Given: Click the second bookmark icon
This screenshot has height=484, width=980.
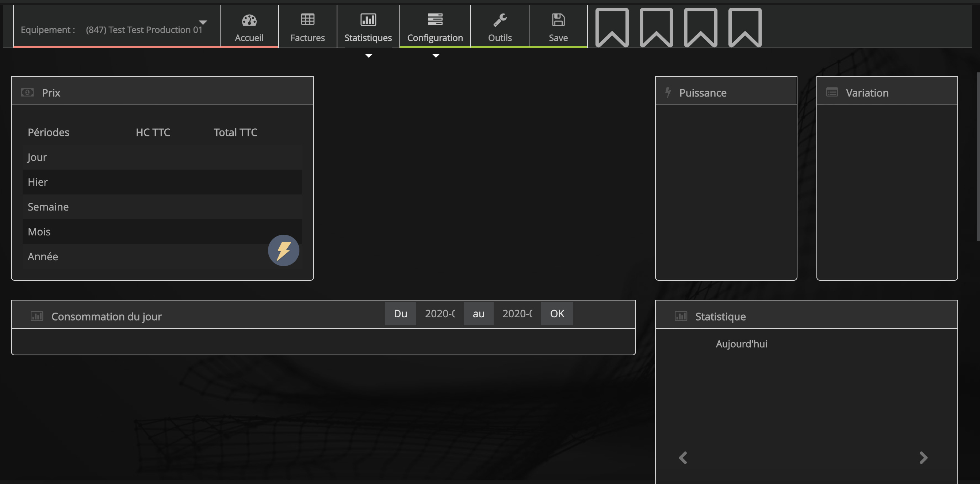Looking at the screenshot, I should (x=656, y=27).
